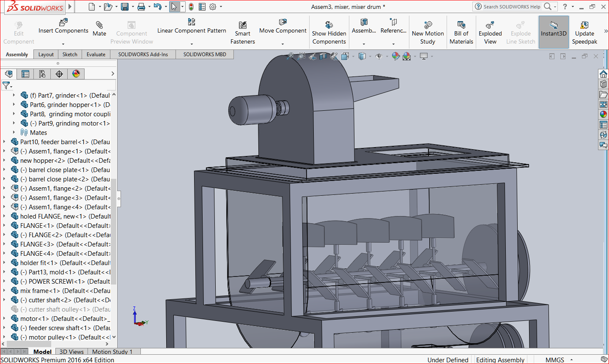This screenshot has height=364, width=609.
Task: Click the Mate tool icon
Action: [x=99, y=25]
